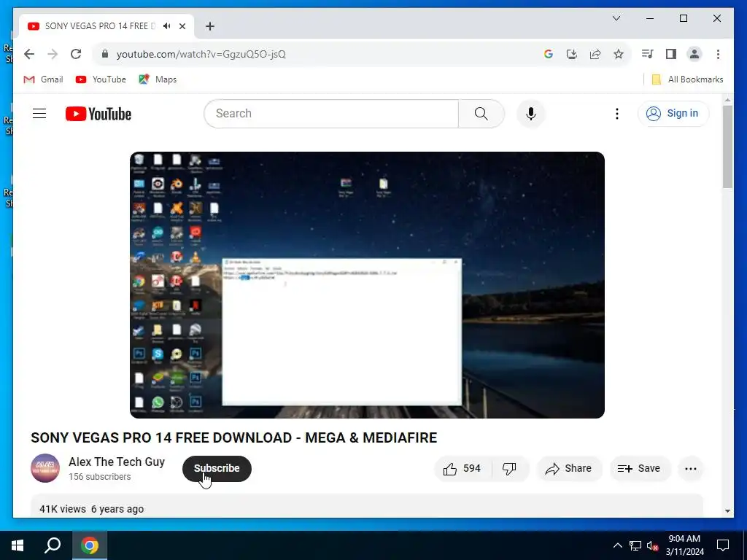This screenshot has height=560, width=747.
Task: Dislike the video with thumbs down
Action: [509, 469]
